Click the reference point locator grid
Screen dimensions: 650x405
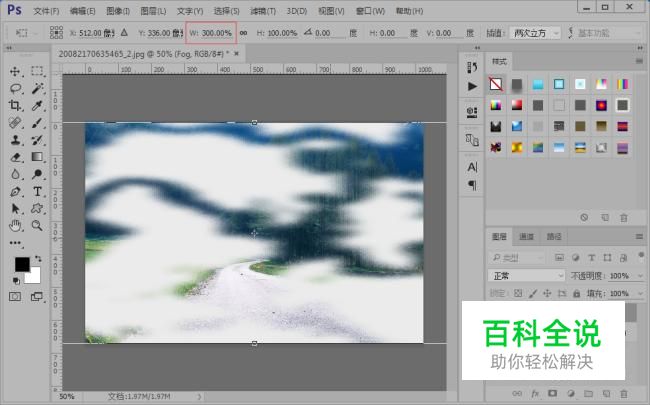click(x=56, y=32)
